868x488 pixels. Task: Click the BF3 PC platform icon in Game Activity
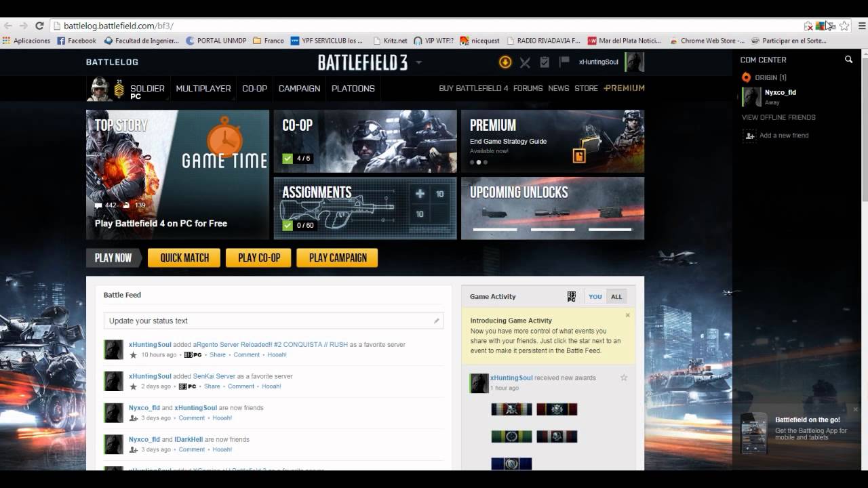coord(572,296)
